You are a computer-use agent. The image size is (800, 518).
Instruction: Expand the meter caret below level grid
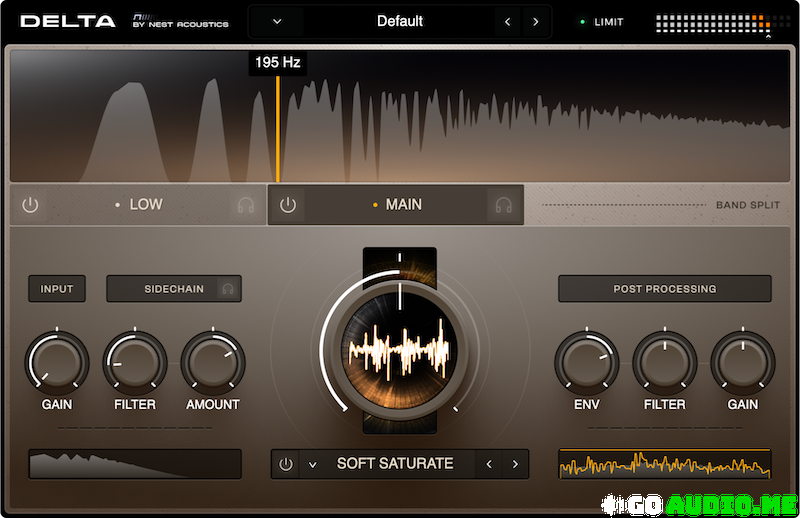(x=768, y=37)
